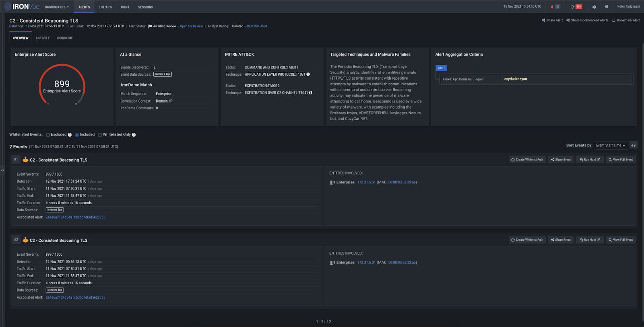Run Hunt for event #1

point(590,160)
